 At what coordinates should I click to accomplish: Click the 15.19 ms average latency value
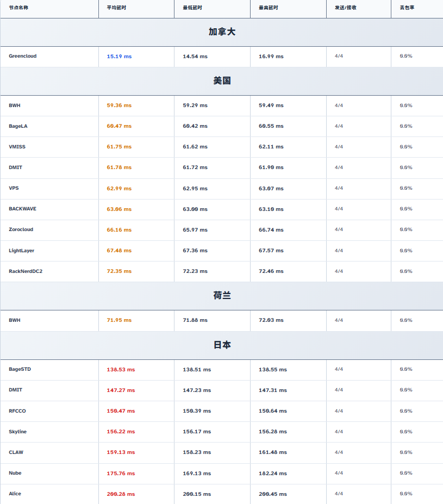(119, 57)
